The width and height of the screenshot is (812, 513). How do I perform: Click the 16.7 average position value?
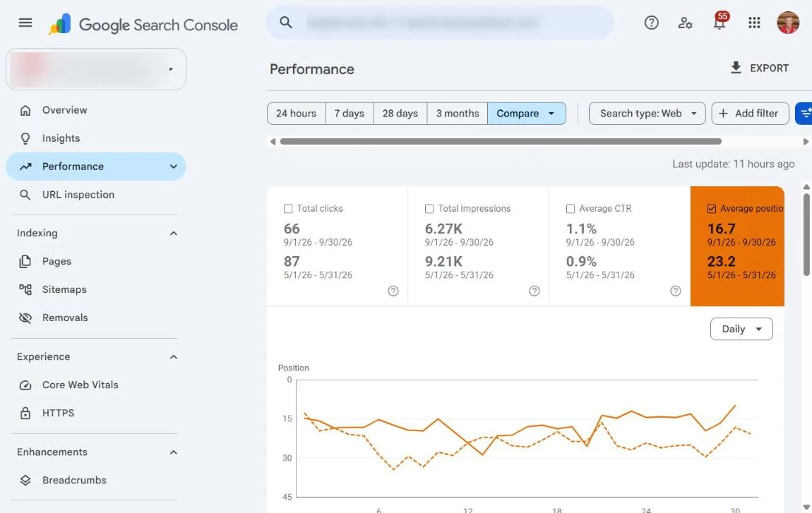[x=722, y=229]
